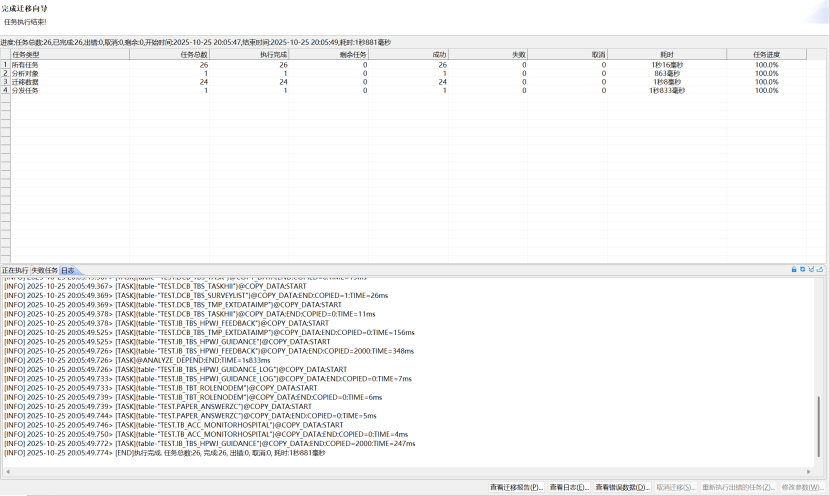
Task: Click the 26 value under 成功 in 所有任务 row
Action: [443, 65]
